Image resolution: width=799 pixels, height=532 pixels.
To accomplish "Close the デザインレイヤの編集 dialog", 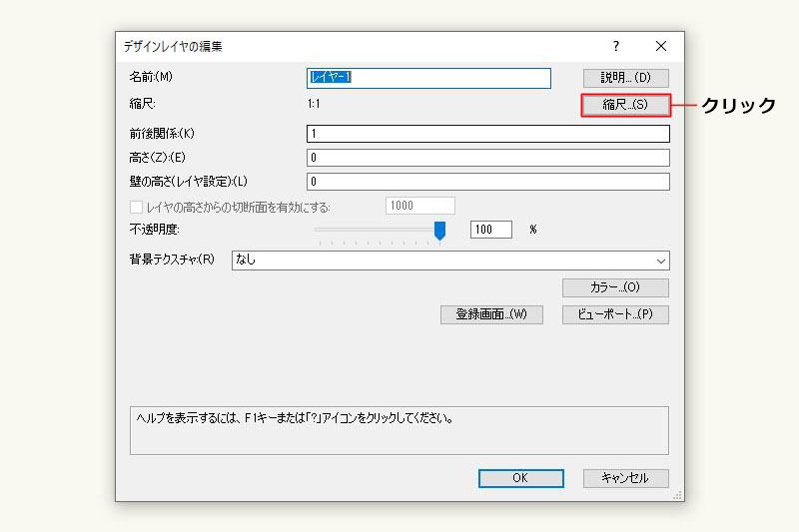I will (x=661, y=46).
